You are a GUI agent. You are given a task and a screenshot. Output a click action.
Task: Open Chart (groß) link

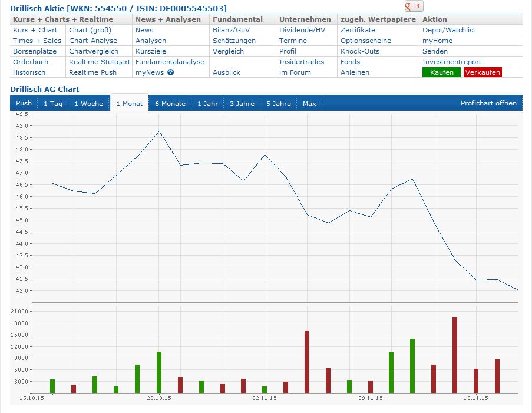point(90,30)
